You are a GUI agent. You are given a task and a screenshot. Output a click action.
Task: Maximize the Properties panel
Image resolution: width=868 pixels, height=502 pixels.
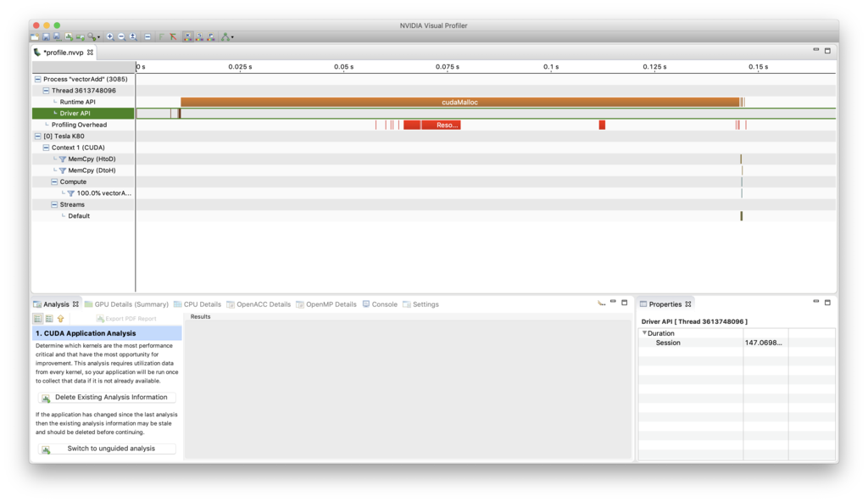coord(827,303)
